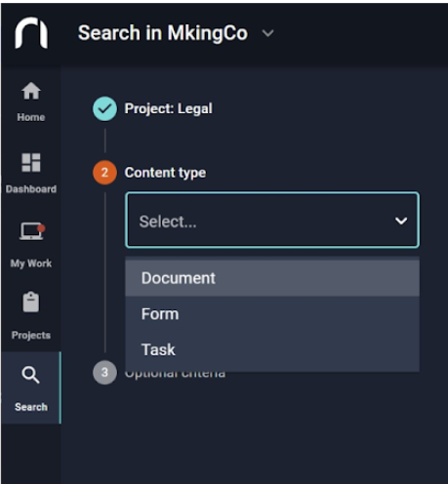The height and width of the screenshot is (484, 448).
Task: Click the gray step 3 circle
Action: (104, 373)
